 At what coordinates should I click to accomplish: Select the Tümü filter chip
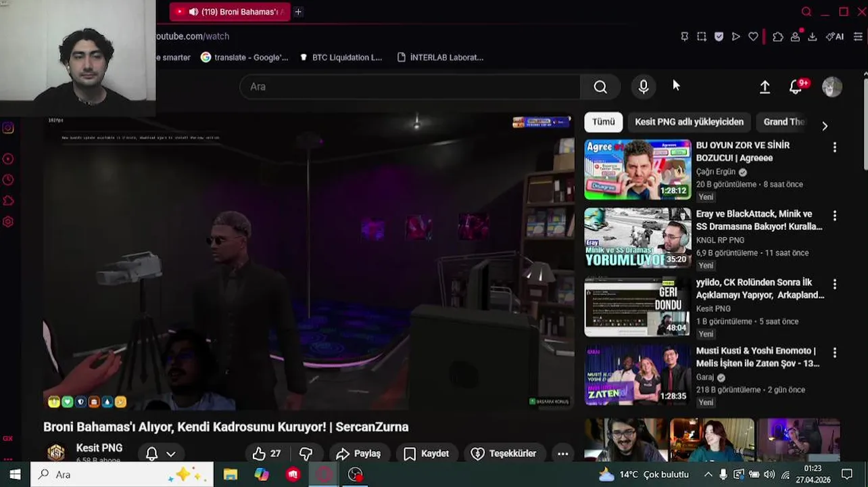tap(604, 122)
